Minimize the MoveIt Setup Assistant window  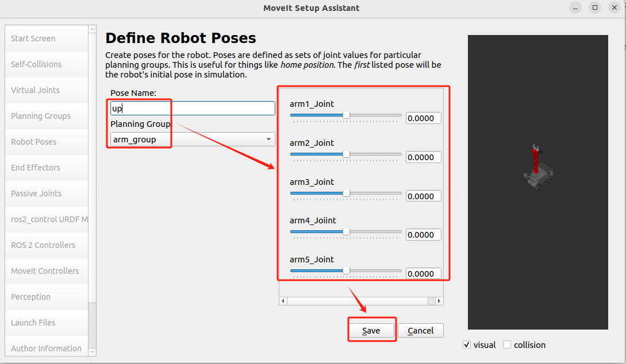[x=575, y=7]
